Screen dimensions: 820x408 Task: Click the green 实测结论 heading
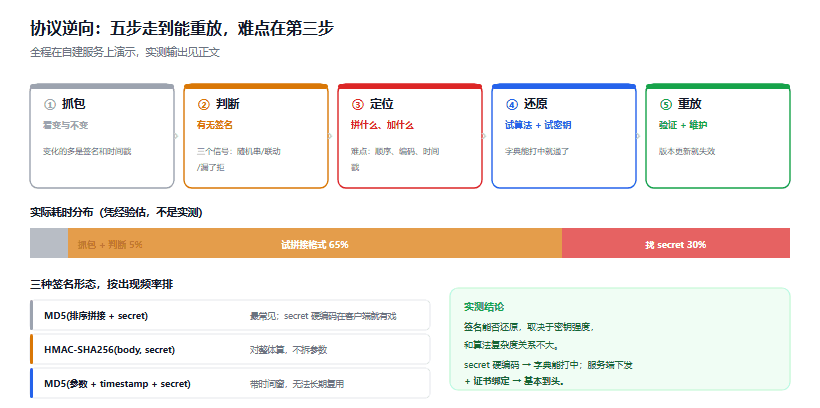484,307
